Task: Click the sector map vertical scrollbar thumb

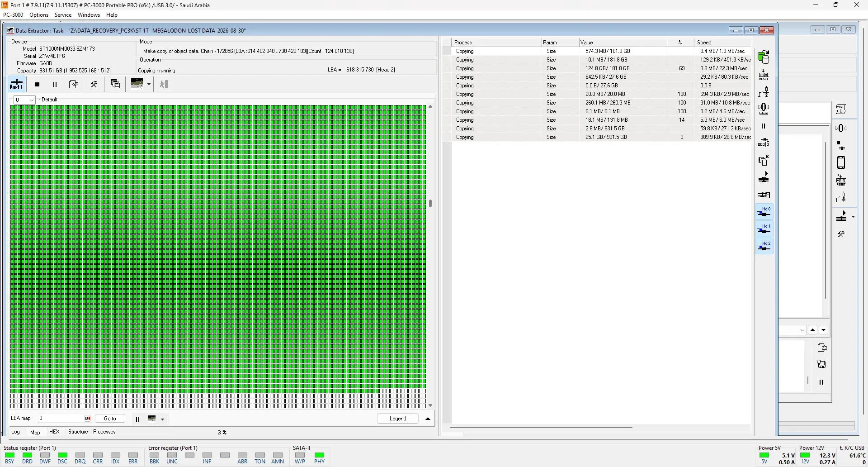Action: (x=431, y=204)
